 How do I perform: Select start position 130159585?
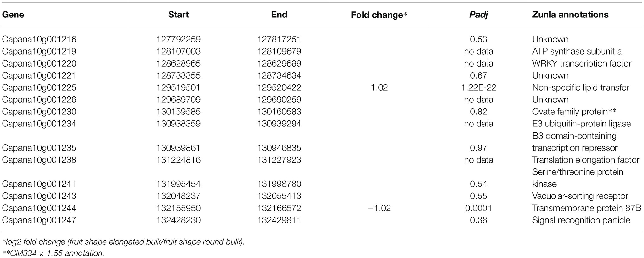click(x=178, y=112)
